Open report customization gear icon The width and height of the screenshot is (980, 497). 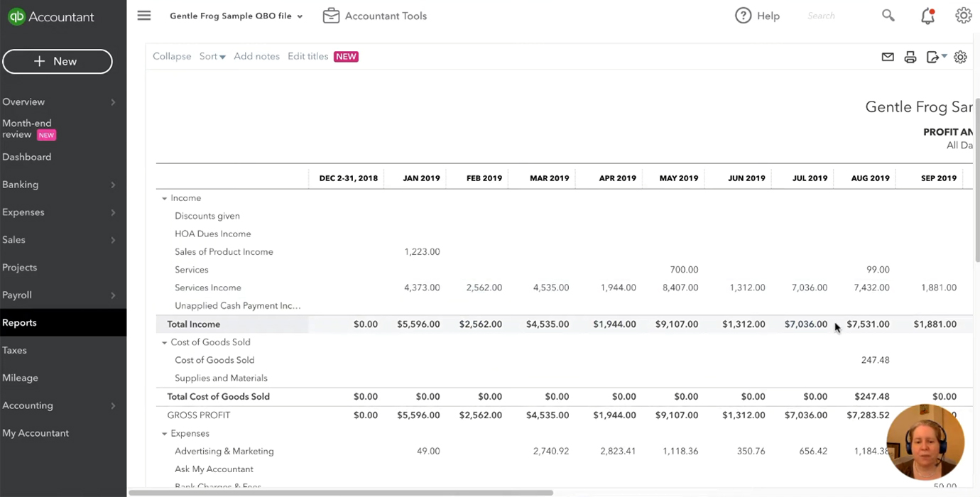point(960,57)
